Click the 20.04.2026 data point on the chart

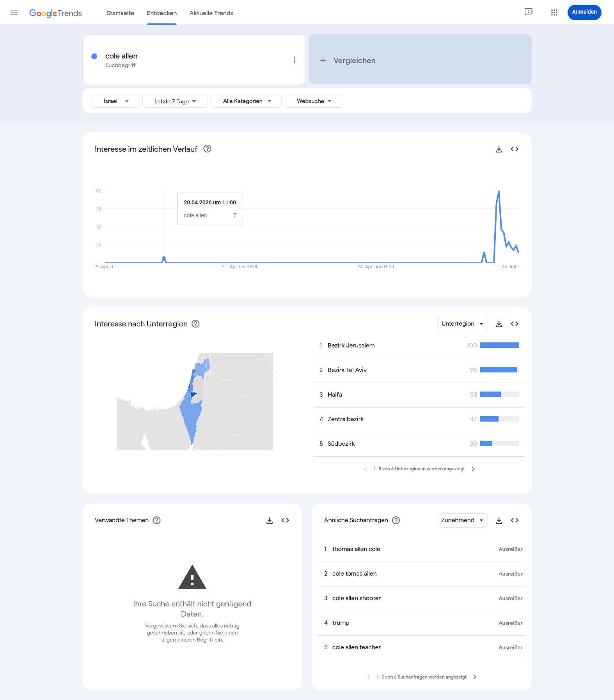[164, 258]
